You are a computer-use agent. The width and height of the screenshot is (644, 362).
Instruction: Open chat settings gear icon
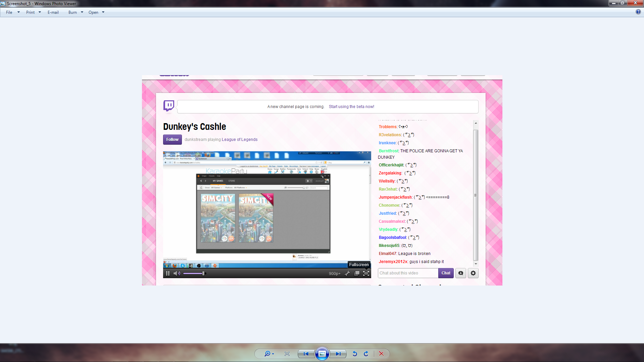(473, 273)
